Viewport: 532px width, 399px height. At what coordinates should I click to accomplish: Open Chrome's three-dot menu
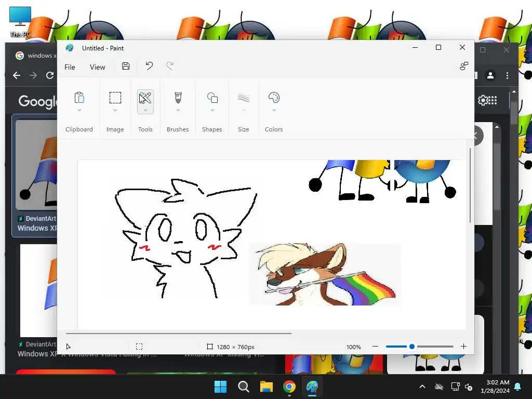[x=507, y=75]
